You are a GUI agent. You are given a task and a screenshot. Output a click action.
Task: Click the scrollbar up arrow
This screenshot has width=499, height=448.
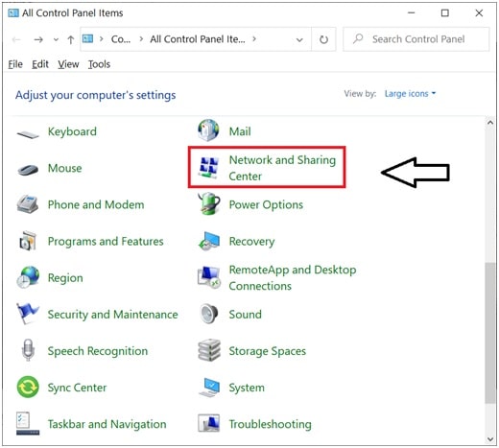coord(489,123)
